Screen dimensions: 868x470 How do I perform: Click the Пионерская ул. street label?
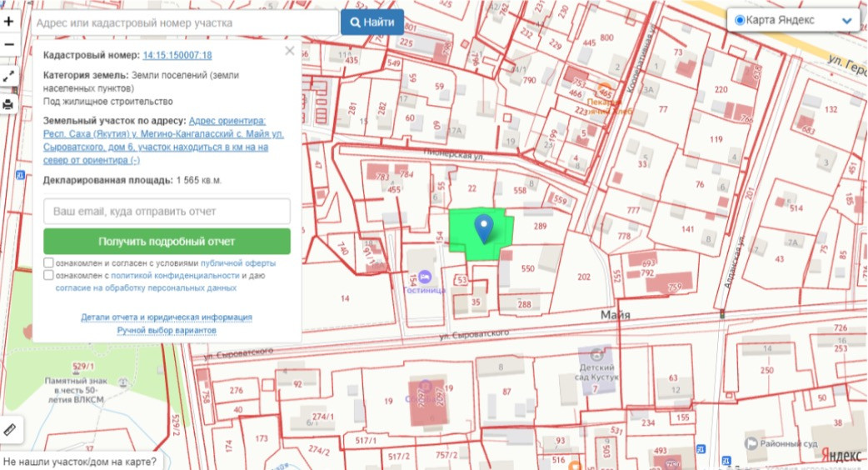(454, 154)
